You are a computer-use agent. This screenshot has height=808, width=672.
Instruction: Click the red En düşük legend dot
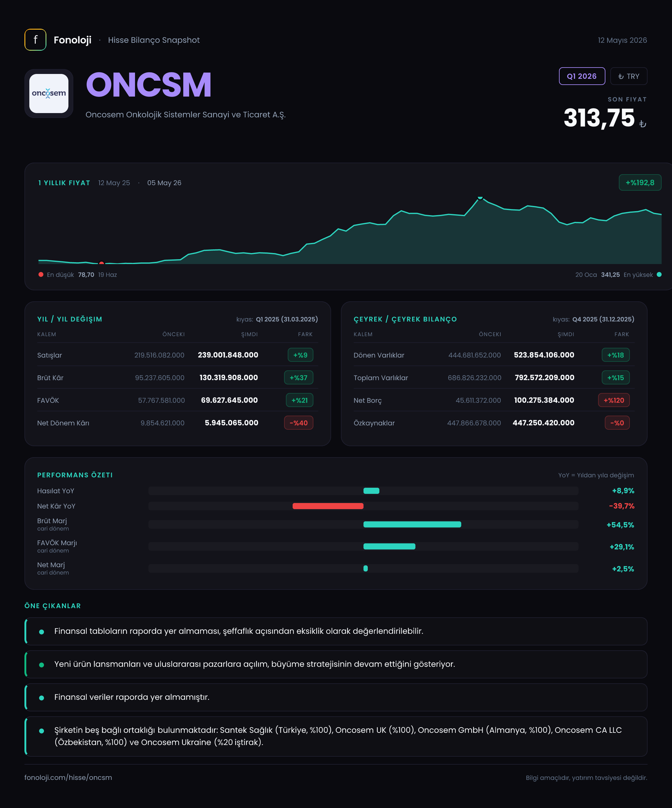coord(41,275)
